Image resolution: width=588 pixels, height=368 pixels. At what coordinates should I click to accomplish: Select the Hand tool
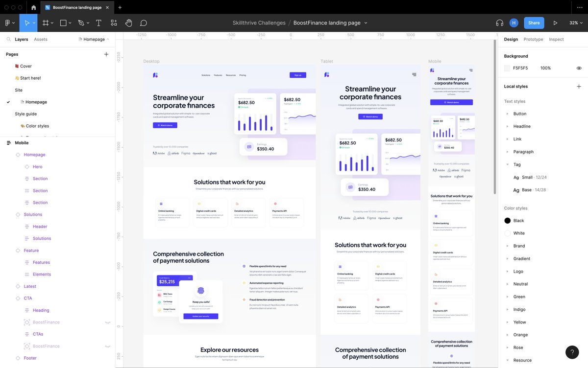pyautogui.click(x=128, y=23)
